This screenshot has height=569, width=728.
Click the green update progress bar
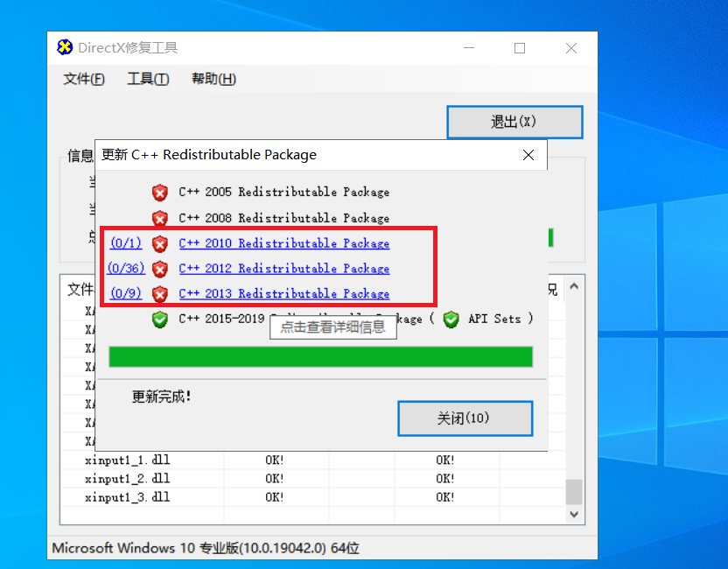click(x=321, y=357)
